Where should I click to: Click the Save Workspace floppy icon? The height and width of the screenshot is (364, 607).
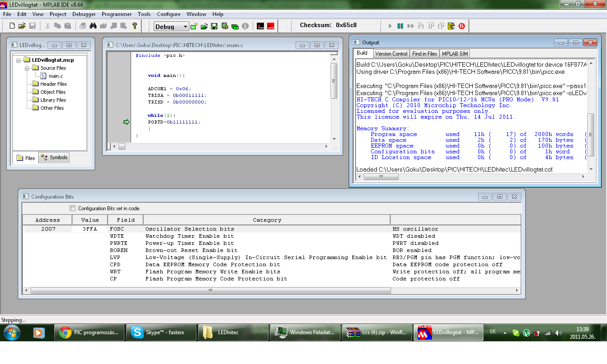pos(214,27)
